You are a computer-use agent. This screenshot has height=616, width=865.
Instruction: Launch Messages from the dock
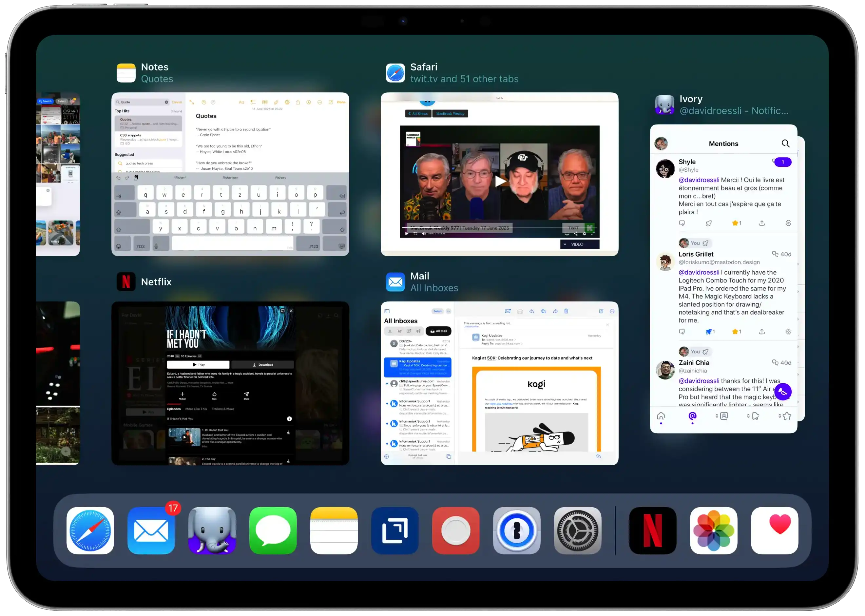pos(273,530)
